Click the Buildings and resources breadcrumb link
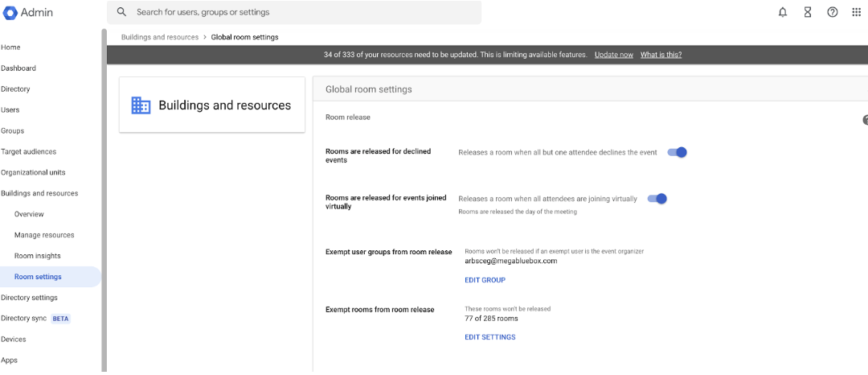 coord(159,37)
